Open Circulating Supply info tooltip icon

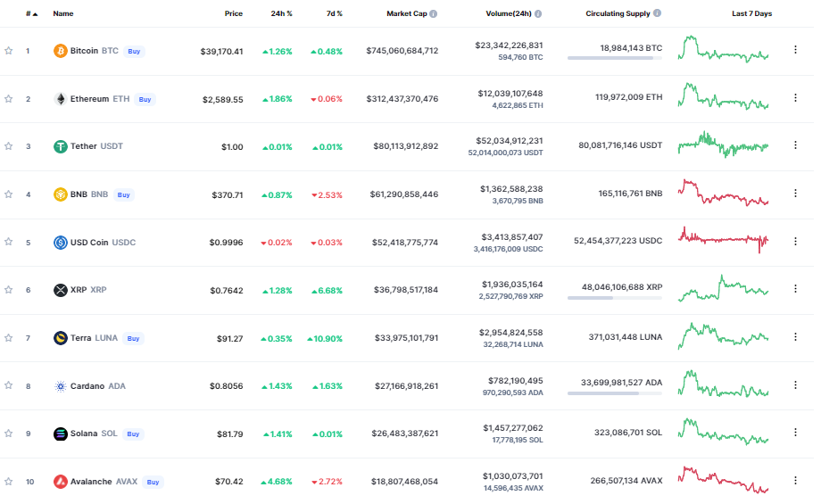pyautogui.click(x=657, y=13)
